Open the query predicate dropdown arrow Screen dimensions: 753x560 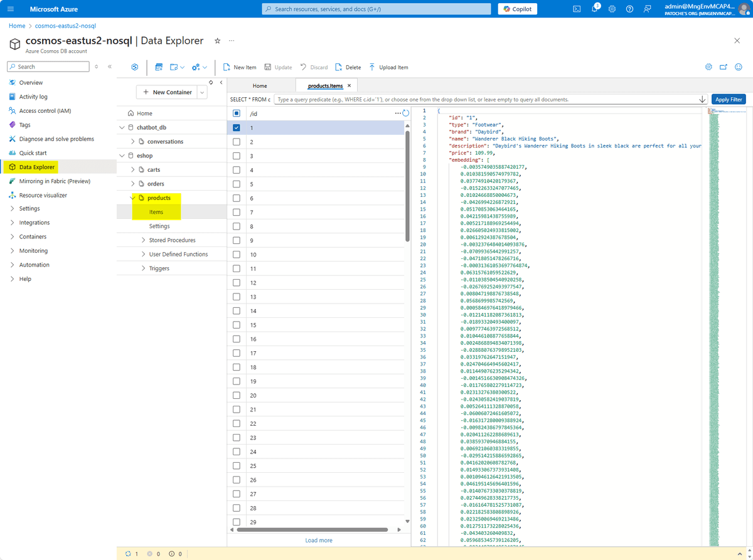tap(702, 100)
